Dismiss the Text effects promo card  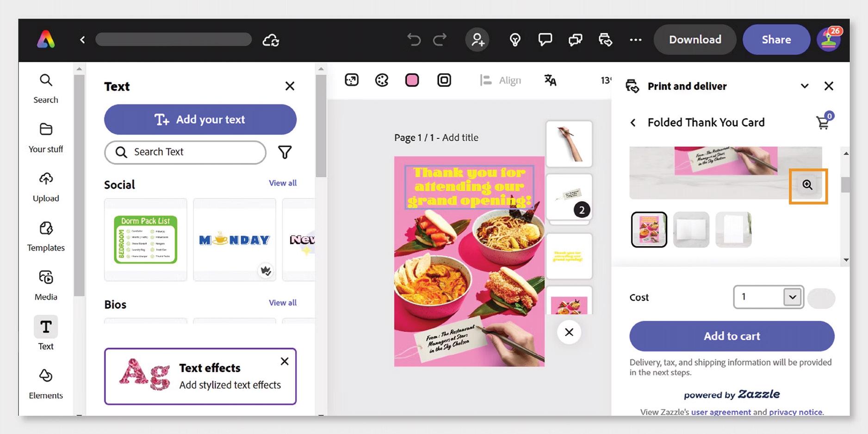click(285, 361)
